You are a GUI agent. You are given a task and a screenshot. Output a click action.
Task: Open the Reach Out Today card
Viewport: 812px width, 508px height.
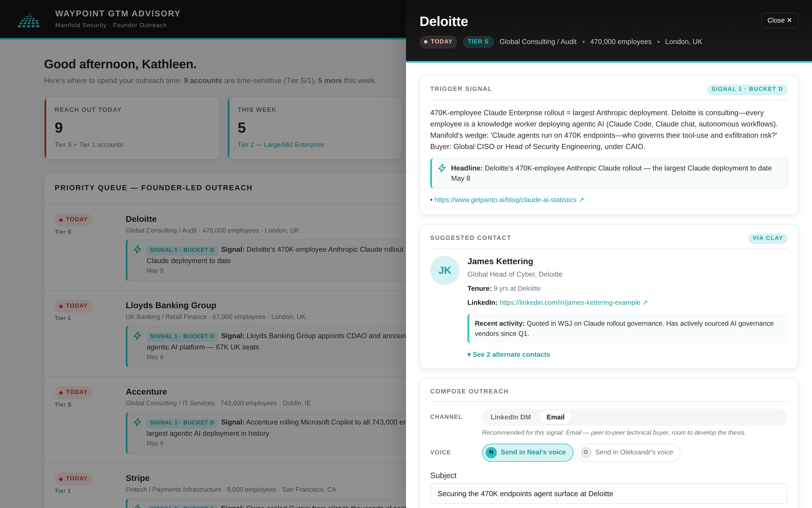pyautogui.click(x=132, y=128)
